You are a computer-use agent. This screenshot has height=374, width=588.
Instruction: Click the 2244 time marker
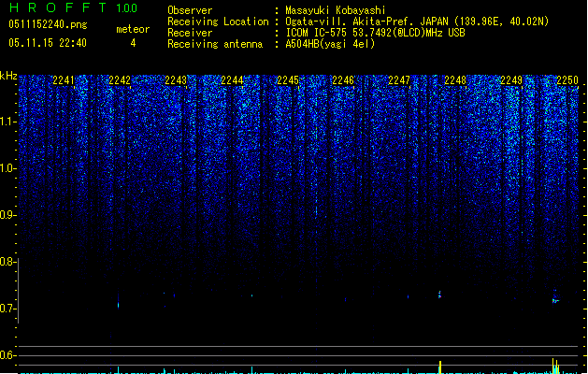click(x=232, y=80)
